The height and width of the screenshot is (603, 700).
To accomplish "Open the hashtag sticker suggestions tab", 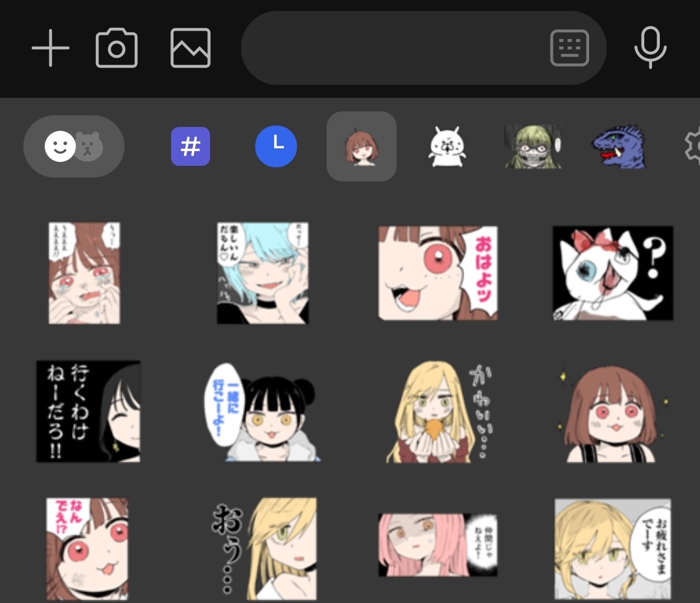I will pos(191,146).
